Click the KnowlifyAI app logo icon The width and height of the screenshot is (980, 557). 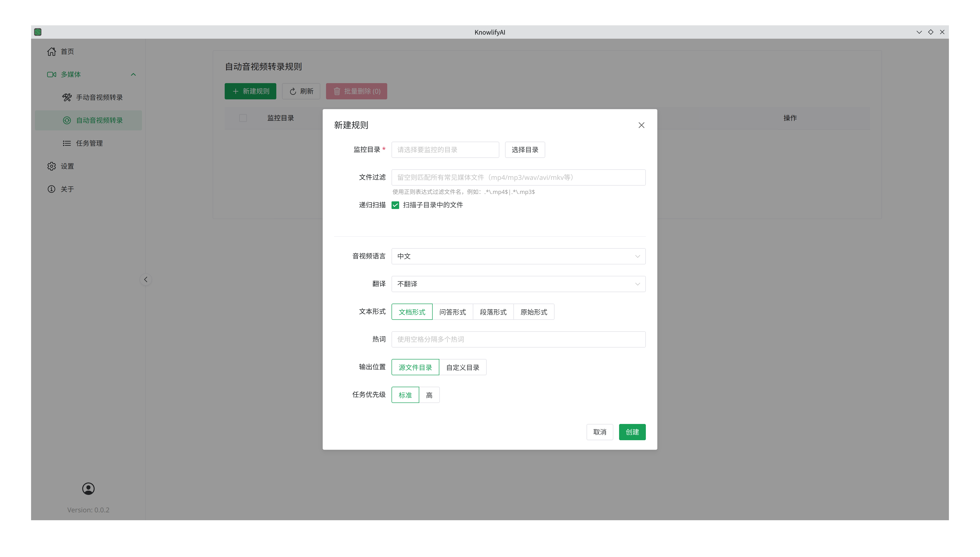[38, 32]
